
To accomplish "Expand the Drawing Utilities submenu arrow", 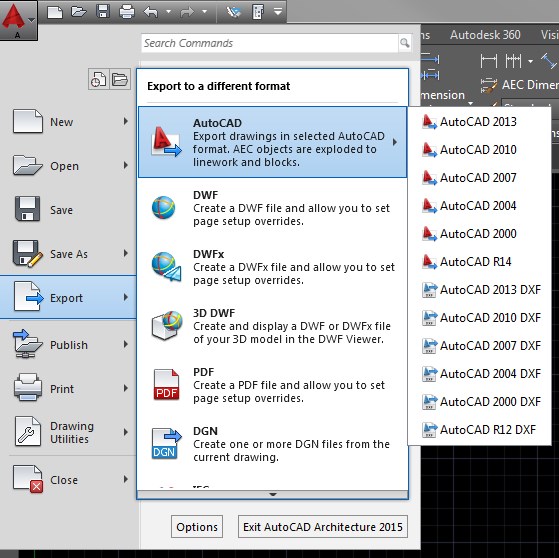I will (125, 432).
